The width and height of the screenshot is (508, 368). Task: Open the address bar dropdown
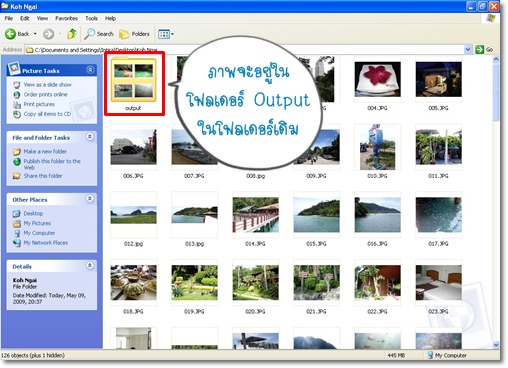tap(468, 50)
